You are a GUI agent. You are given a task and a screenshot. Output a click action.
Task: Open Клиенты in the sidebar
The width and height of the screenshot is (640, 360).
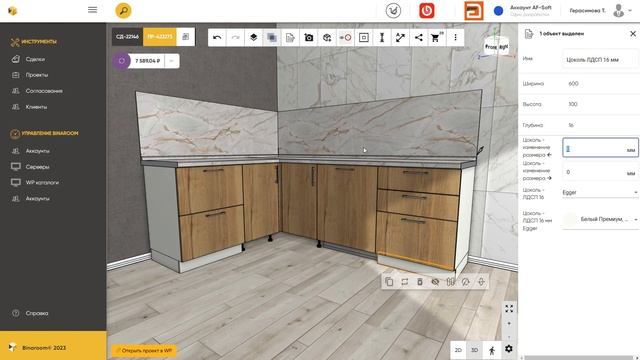point(36,107)
